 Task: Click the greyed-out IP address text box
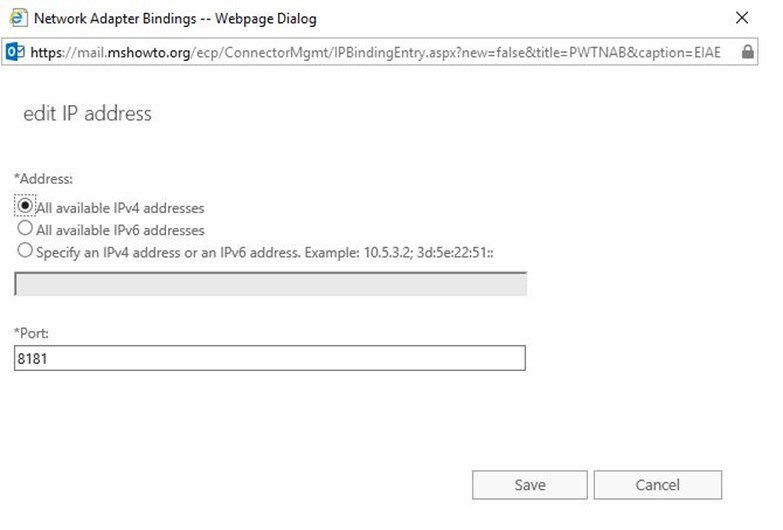pyautogui.click(x=270, y=284)
